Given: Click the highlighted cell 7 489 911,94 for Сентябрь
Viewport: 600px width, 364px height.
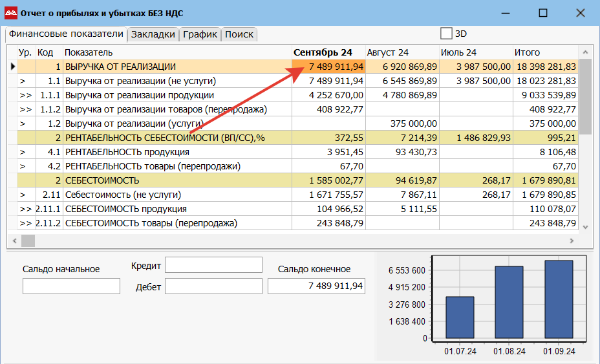Looking at the screenshot, I should pyautogui.click(x=328, y=67).
